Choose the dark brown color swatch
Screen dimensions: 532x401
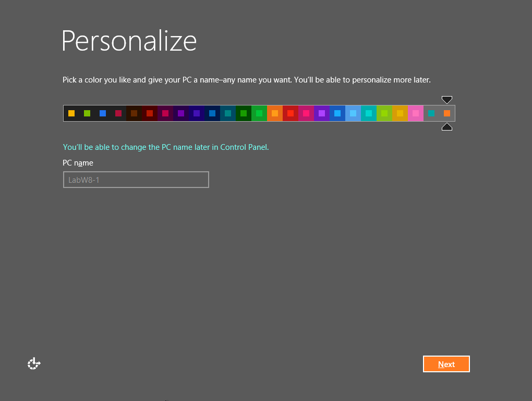[x=134, y=113]
